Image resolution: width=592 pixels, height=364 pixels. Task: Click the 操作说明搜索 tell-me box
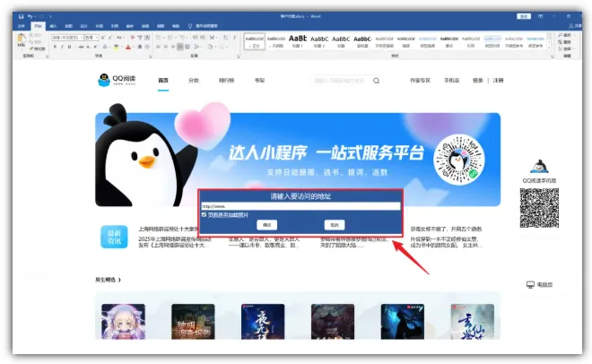click(x=203, y=26)
